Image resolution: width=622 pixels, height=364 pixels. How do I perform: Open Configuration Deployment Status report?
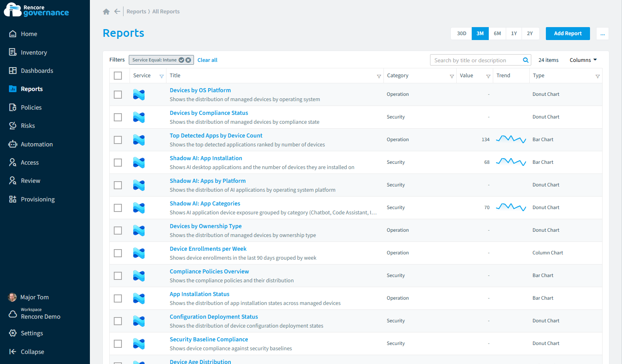pos(213,317)
